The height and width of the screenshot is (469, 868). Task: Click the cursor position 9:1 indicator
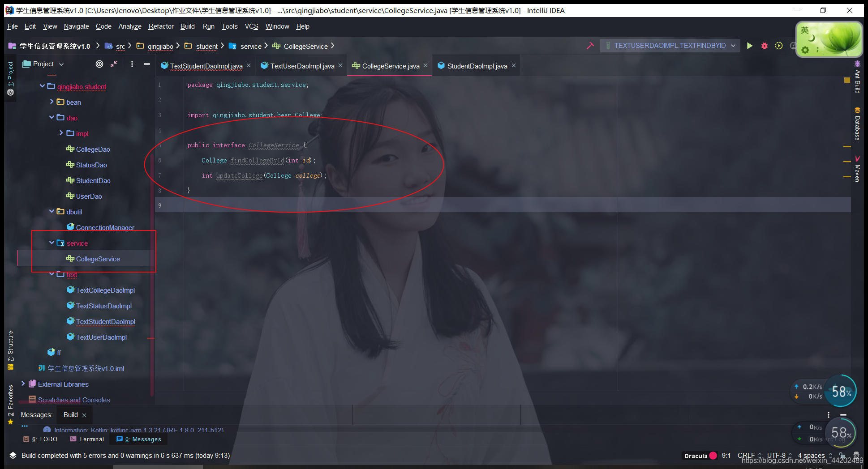coord(726,455)
